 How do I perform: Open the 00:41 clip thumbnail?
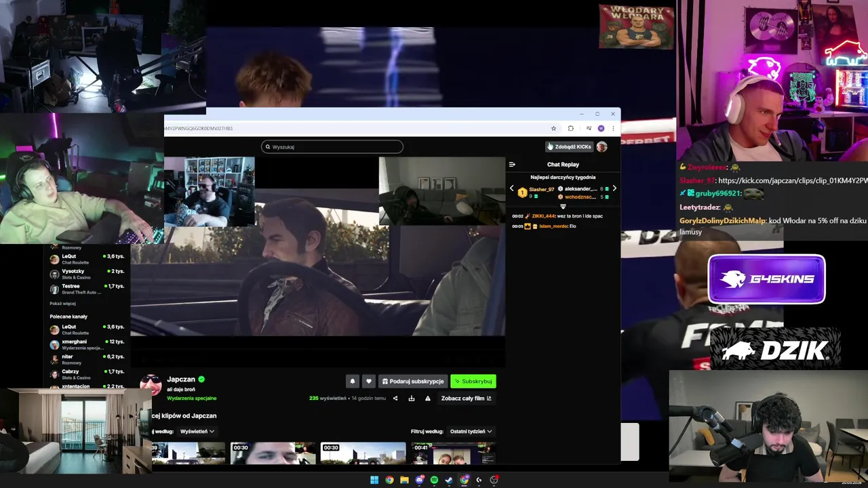click(x=454, y=453)
